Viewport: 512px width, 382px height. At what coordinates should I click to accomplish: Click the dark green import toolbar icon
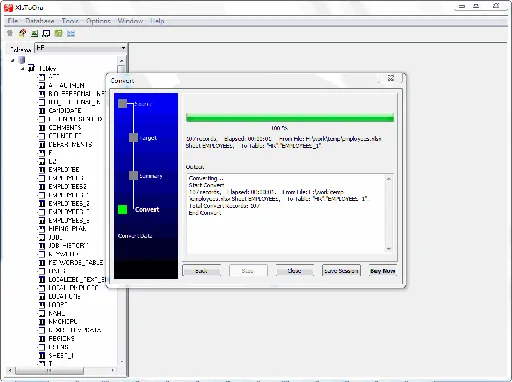click(x=34, y=33)
